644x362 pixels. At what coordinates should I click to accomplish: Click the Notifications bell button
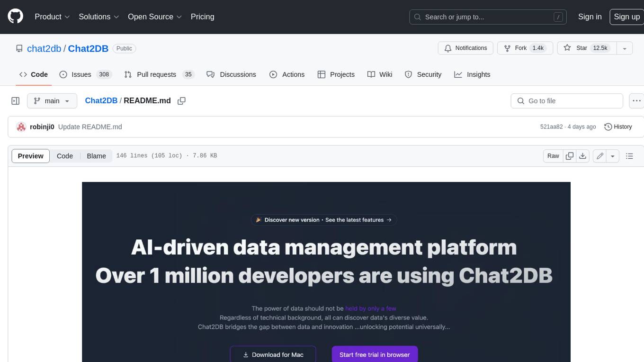466,48
